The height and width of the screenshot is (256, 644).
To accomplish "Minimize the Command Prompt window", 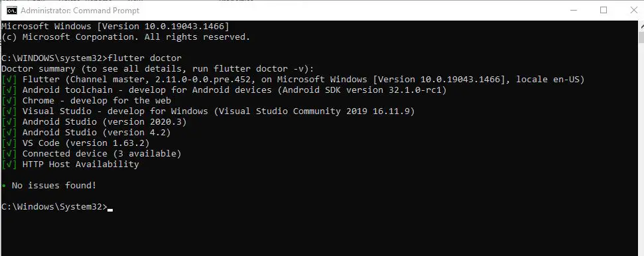I will (x=573, y=10).
